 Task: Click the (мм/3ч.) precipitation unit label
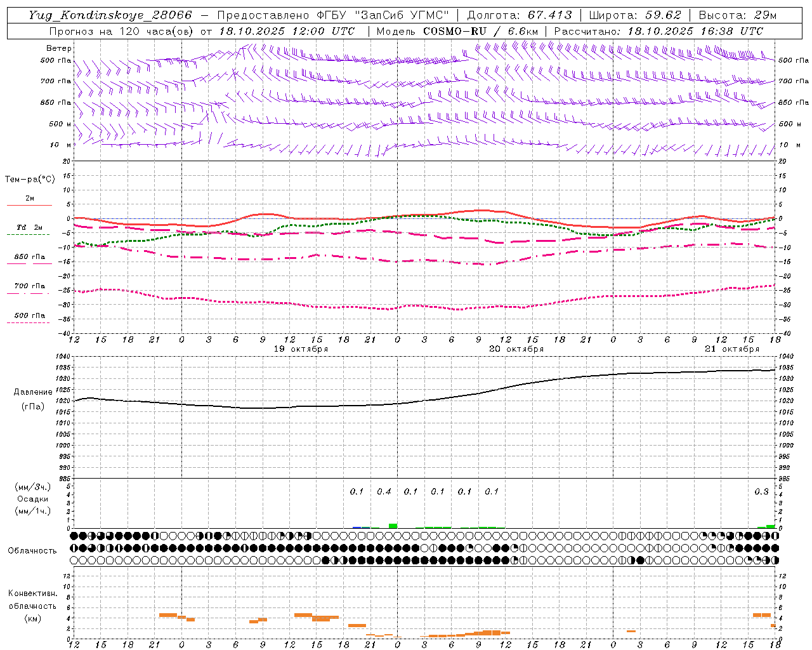33,487
